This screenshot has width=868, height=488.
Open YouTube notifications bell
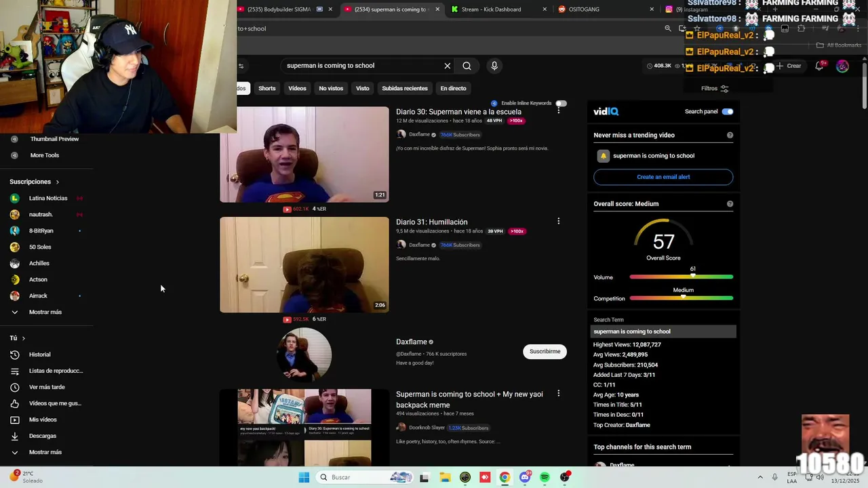pos(819,66)
